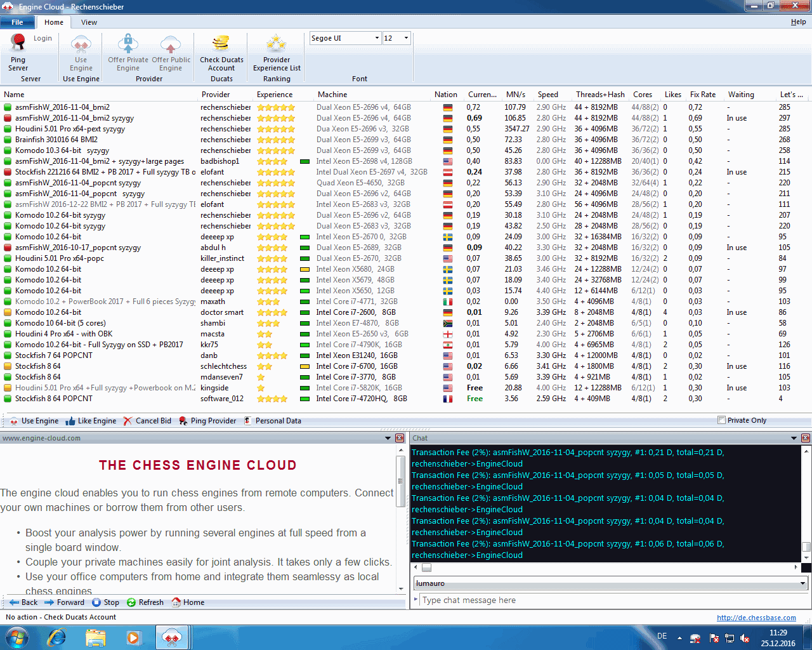The height and width of the screenshot is (650, 812).
Task: Click the browser Stop button
Action: click(x=105, y=602)
